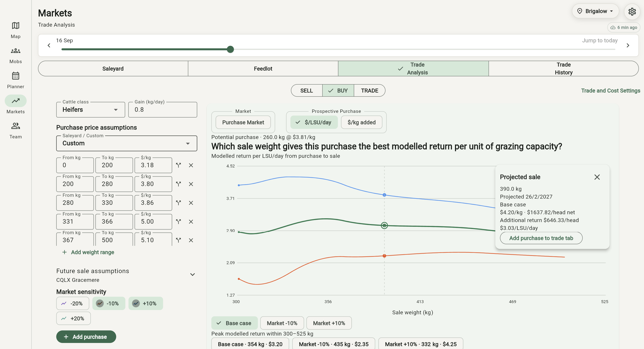
Task: Toggle -10% market sensitivity
Action: click(109, 304)
